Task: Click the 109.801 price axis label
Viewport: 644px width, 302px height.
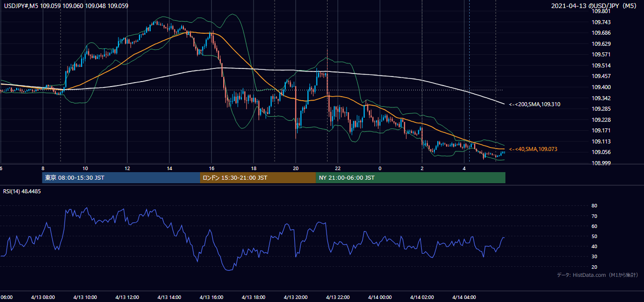Action: [601, 11]
